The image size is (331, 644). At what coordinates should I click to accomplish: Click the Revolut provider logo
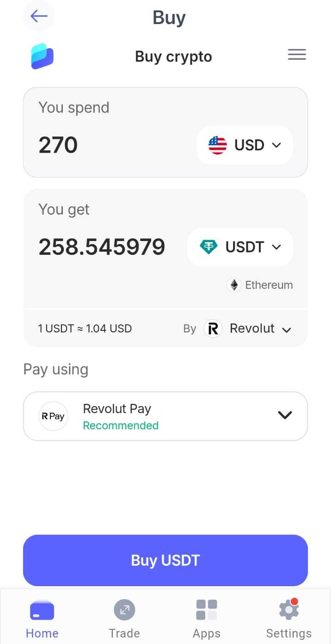(x=213, y=328)
